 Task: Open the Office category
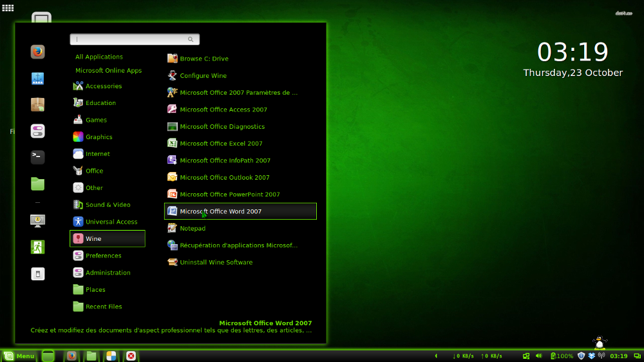click(107, 171)
